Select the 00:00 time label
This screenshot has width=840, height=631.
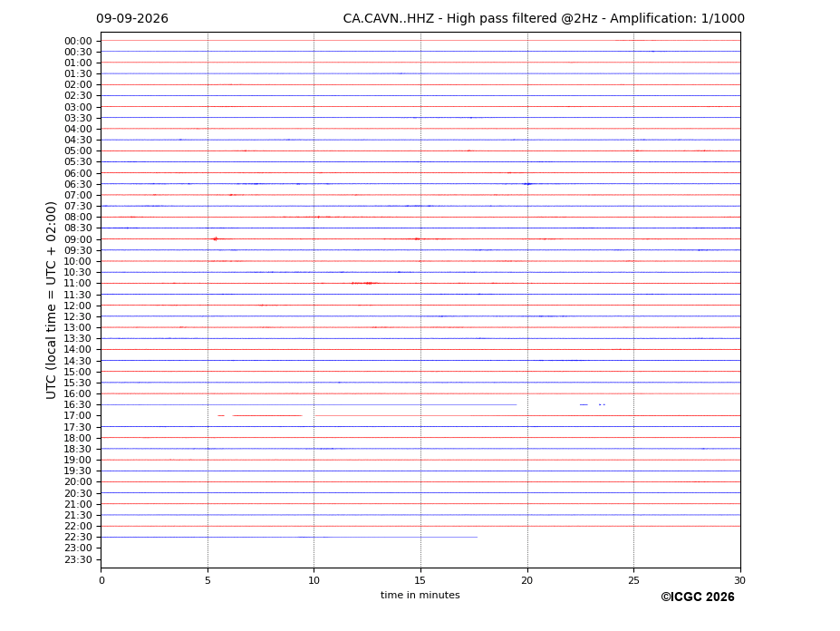coord(78,42)
